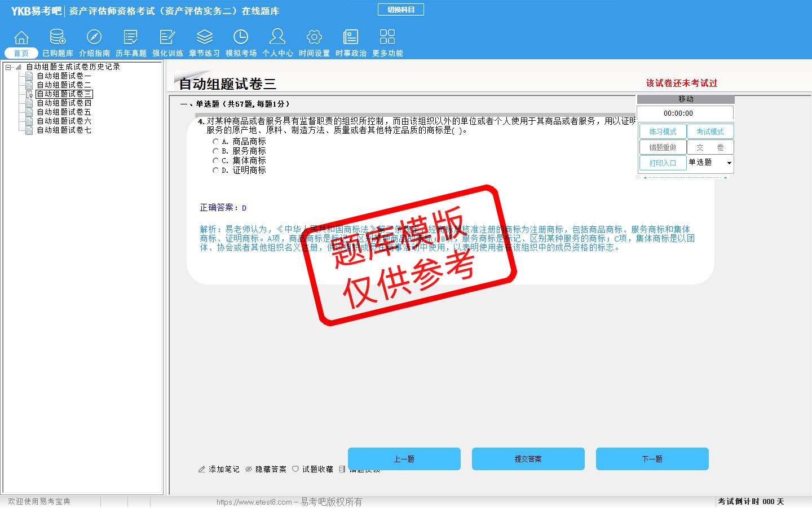
Task: Open the 单选题 question type dropdown
Action: coord(729,163)
